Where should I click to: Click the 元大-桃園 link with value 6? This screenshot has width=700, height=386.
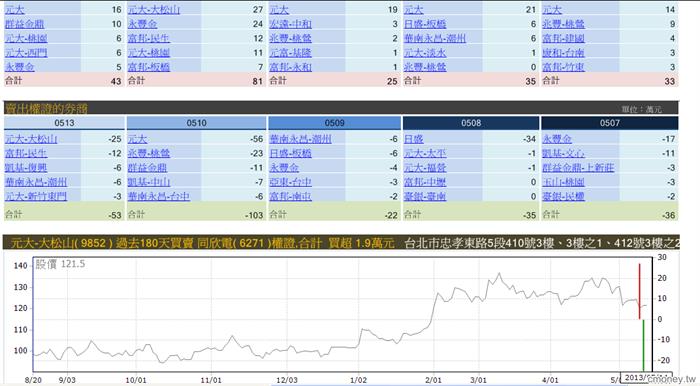pos(26,38)
